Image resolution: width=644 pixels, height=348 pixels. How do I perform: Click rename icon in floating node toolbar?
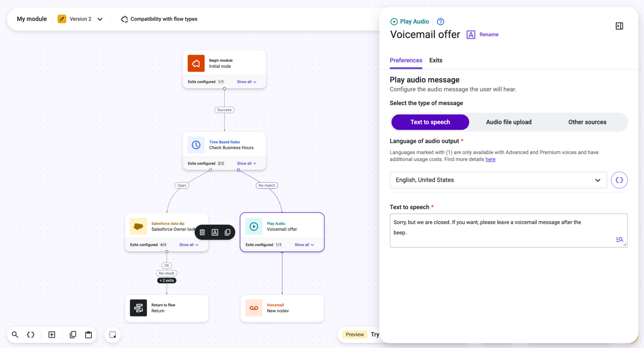click(215, 232)
